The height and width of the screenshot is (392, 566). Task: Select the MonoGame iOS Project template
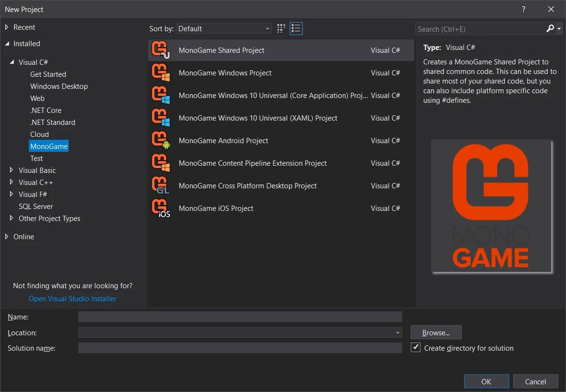pyautogui.click(x=281, y=208)
